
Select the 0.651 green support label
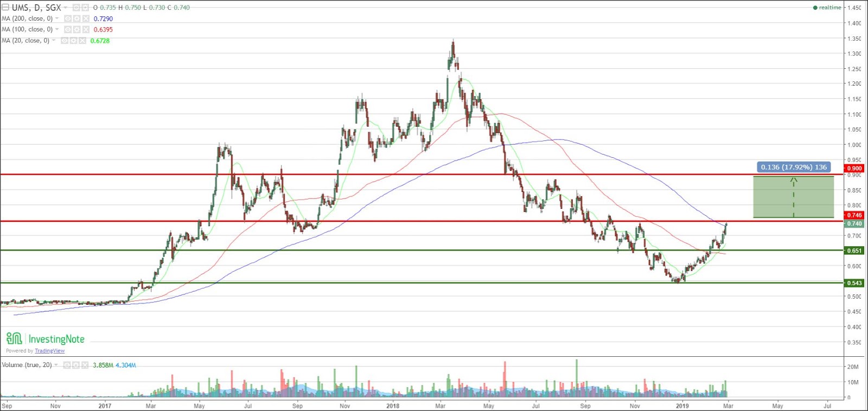(x=854, y=251)
